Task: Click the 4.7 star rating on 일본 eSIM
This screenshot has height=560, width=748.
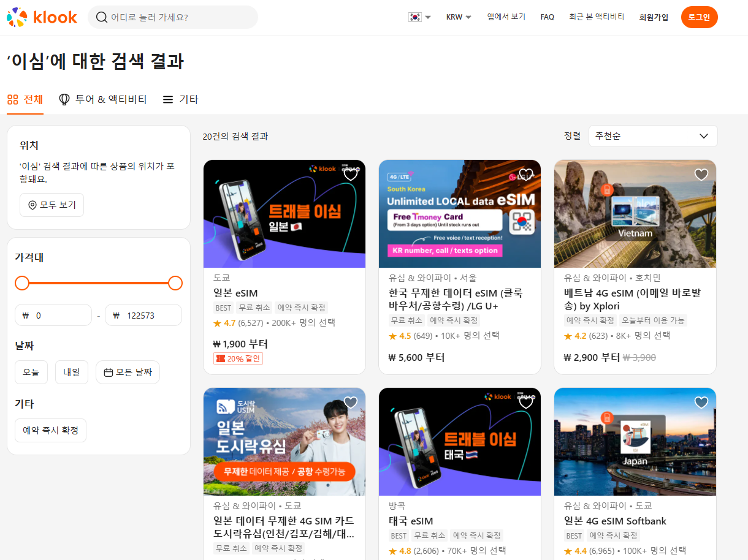Action: [224, 323]
